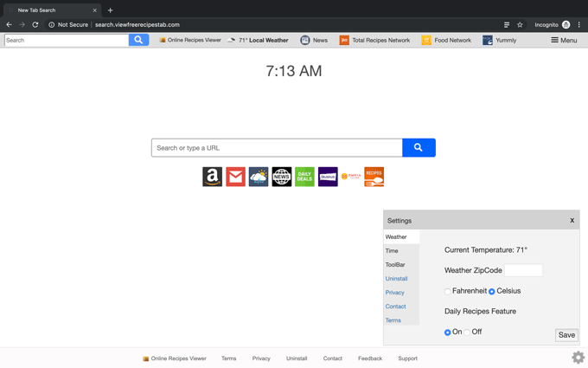
Task: Save the weather settings
Action: pyautogui.click(x=566, y=335)
